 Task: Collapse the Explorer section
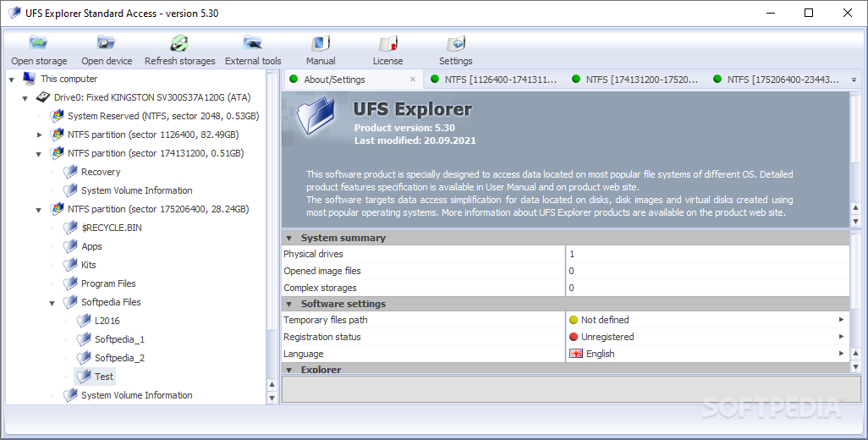click(x=288, y=370)
